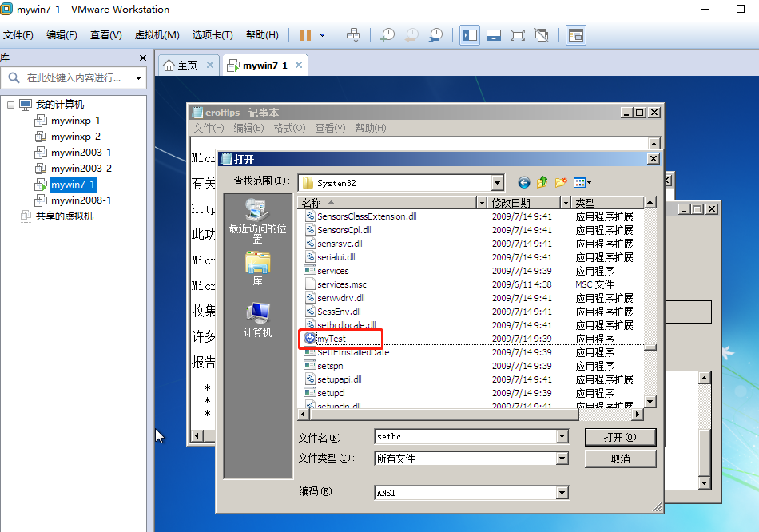Collapse the 我的计算机 tree node
This screenshot has height=532, width=759.
[x=10, y=105]
